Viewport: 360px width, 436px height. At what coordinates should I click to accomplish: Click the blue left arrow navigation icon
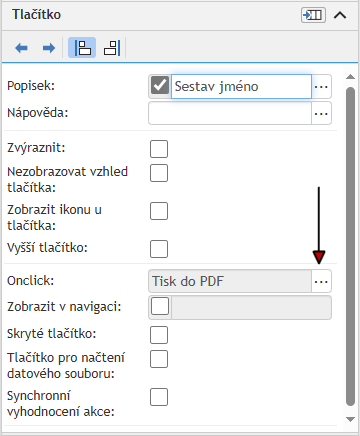point(21,48)
